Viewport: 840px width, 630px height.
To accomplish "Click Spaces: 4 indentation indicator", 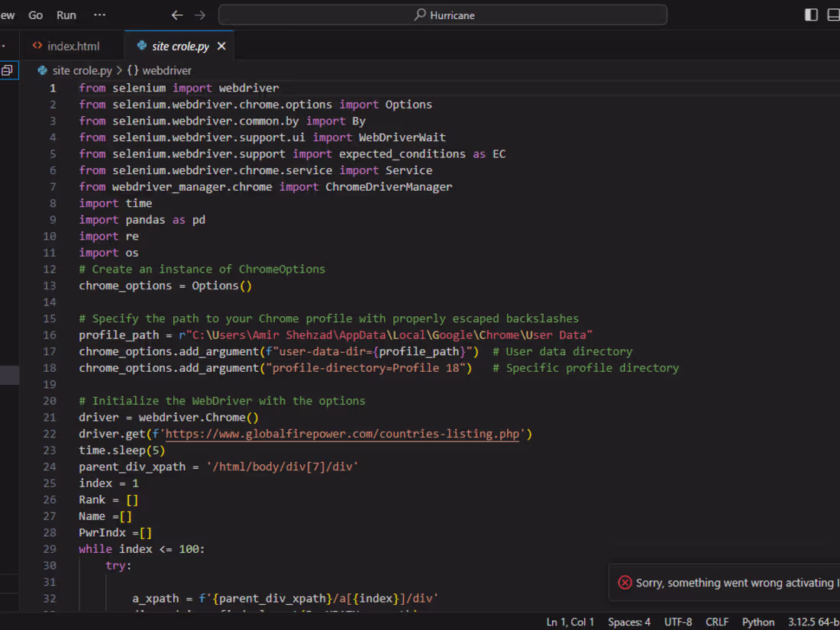I will coord(628,622).
